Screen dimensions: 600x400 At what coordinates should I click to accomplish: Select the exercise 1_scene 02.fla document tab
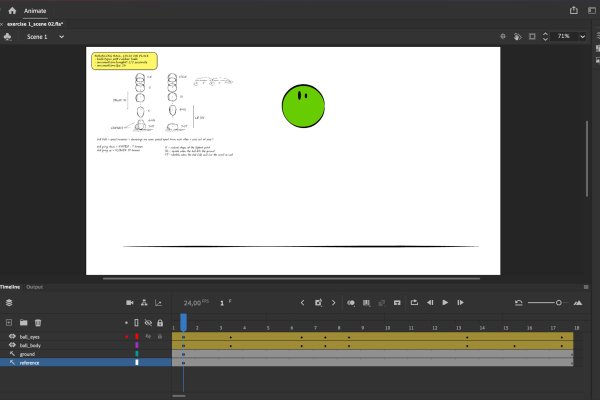pyautogui.click(x=35, y=24)
